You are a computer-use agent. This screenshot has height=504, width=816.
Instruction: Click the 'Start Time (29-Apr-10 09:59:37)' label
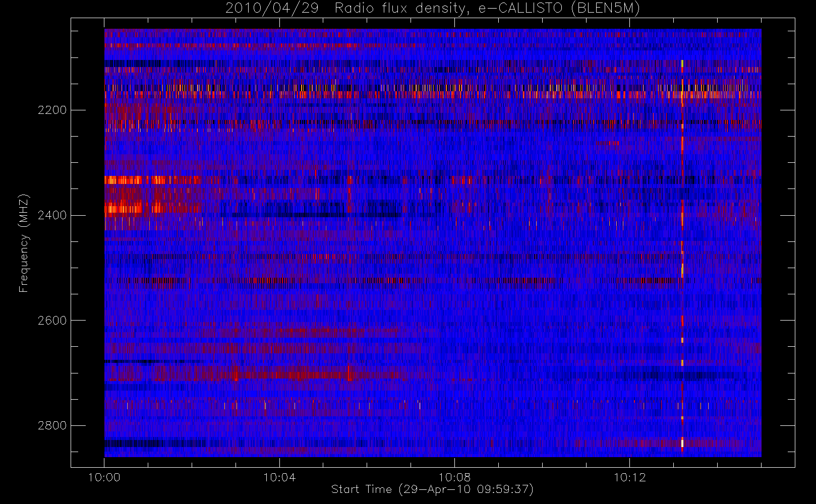click(432, 489)
